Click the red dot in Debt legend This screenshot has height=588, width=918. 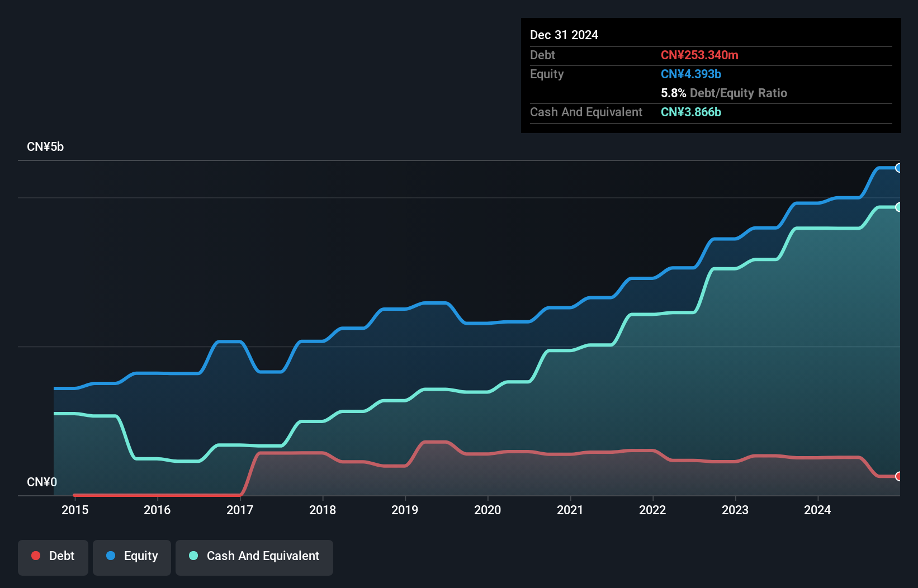pos(36,556)
